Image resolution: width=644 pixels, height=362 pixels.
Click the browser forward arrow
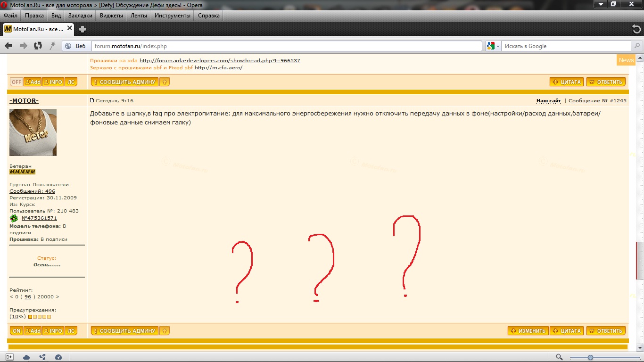(24, 46)
